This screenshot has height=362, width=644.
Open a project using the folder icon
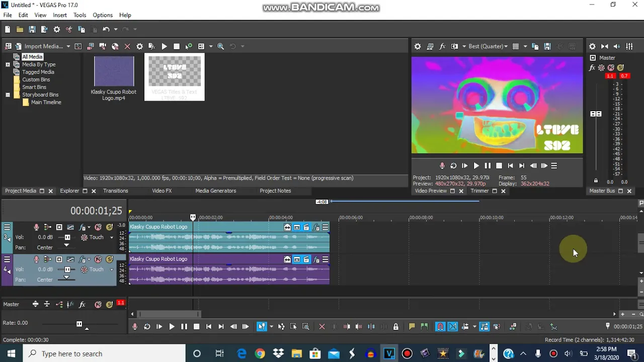pyautogui.click(x=20, y=30)
